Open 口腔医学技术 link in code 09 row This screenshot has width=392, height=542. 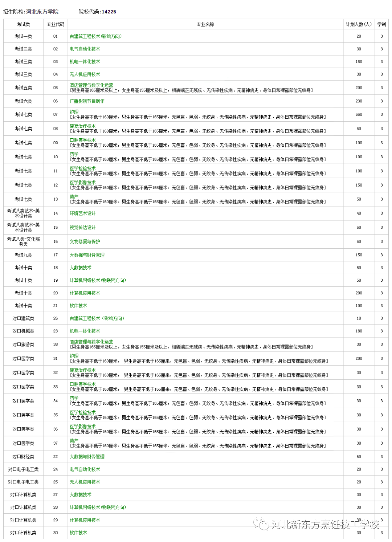click(82, 140)
